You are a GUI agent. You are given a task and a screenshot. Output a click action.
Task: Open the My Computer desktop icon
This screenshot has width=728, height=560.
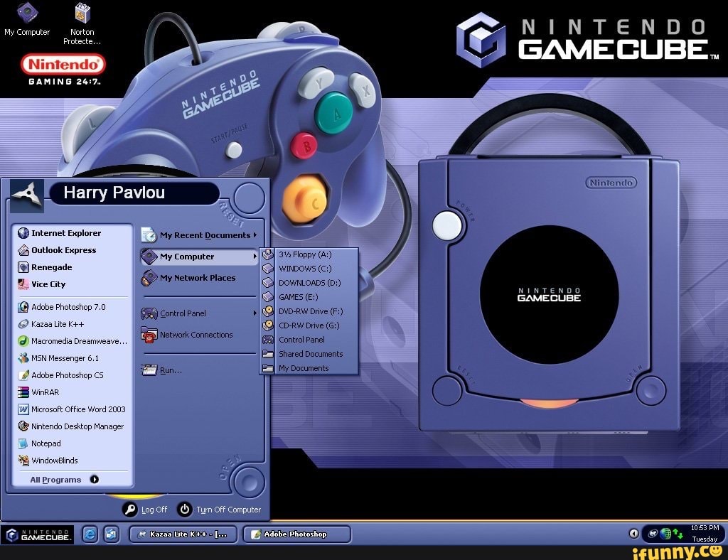pyautogui.click(x=26, y=14)
